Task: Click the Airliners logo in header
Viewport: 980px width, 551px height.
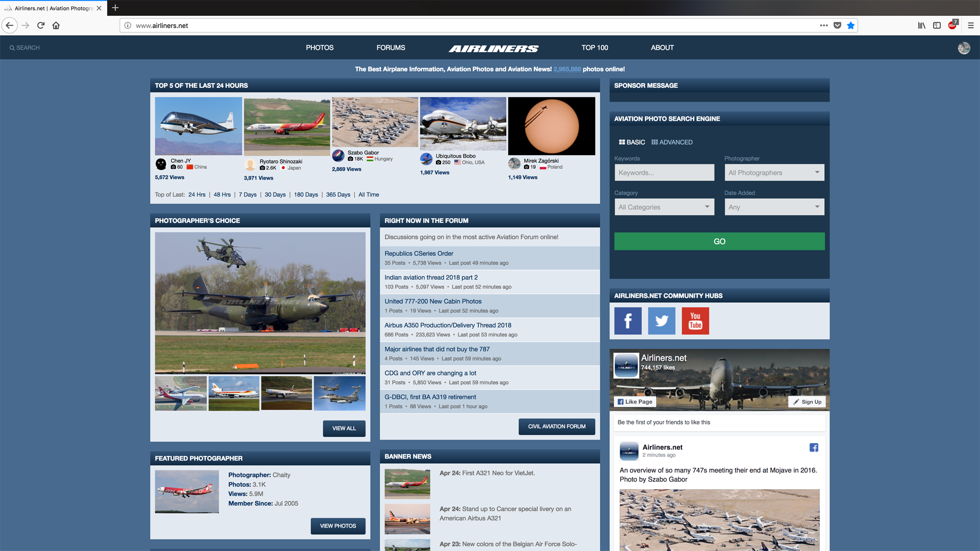Action: (x=494, y=48)
